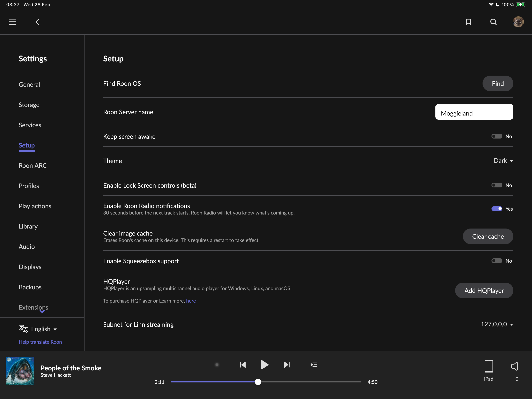Screen dimensions: 532x399
Task: Click the track progress slider handle
Action: 258,382
